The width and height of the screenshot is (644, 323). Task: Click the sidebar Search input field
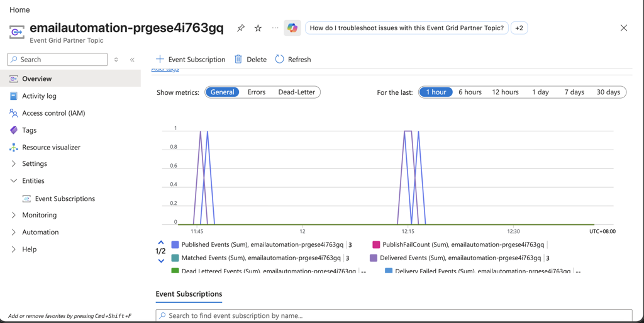[x=57, y=60]
